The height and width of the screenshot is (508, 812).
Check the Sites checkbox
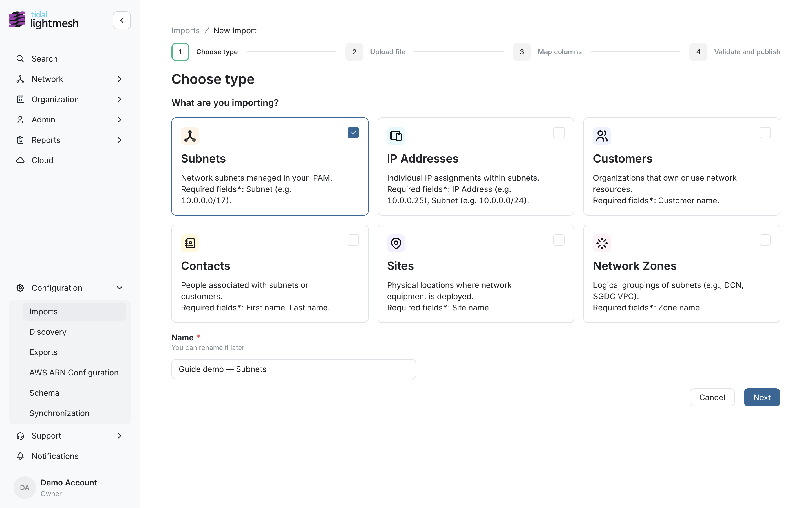coord(559,240)
